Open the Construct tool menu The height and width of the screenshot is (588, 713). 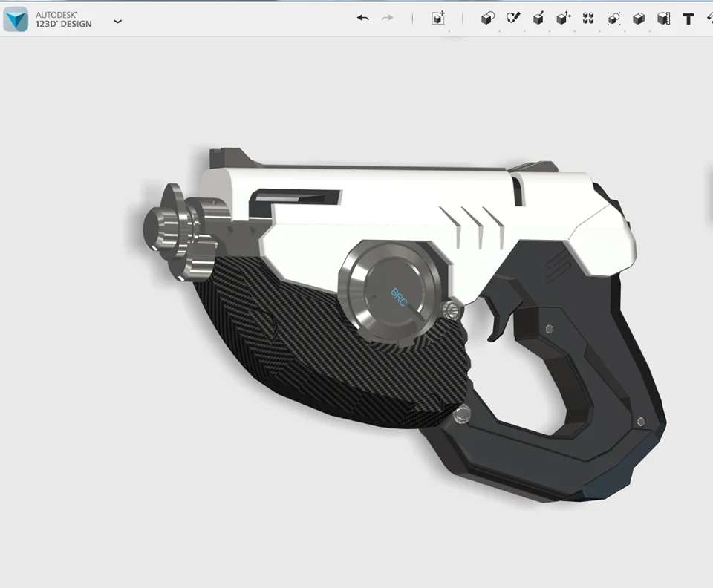[x=538, y=18]
